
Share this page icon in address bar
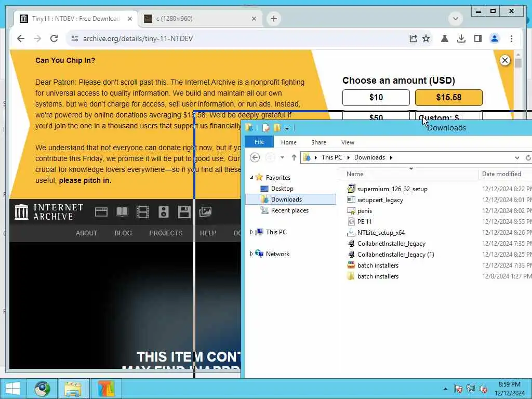413,38
